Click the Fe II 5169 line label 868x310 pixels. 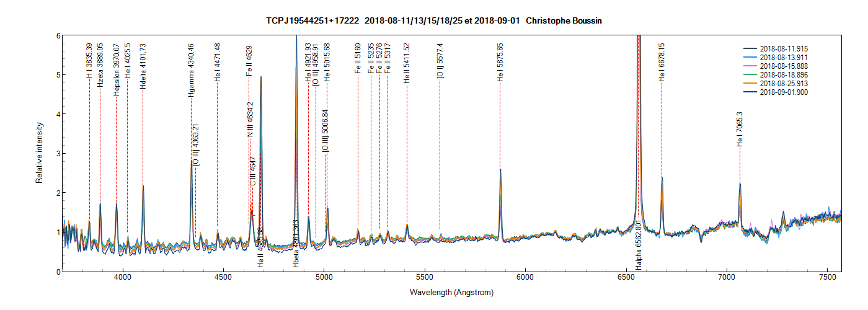click(x=358, y=59)
